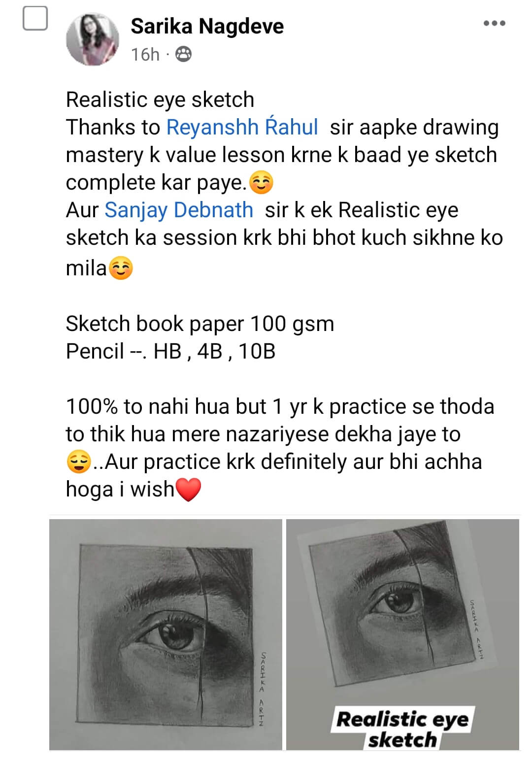Open the three-dot post options menu
This screenshot has width=532, height=759.
pos(494,23)
